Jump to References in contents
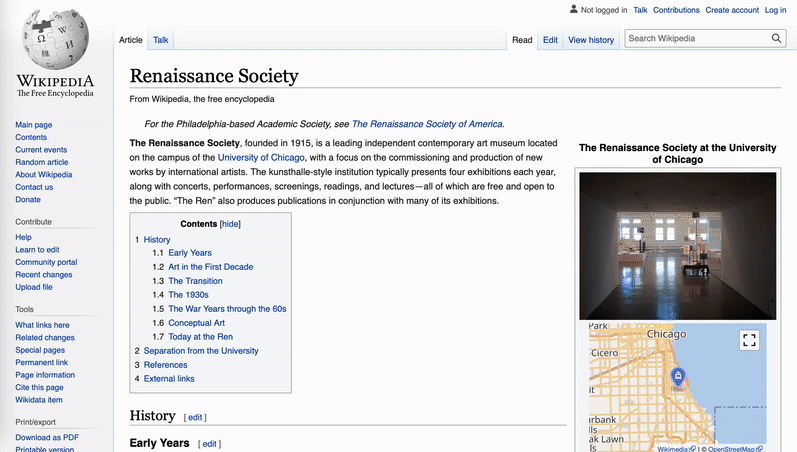 (165, 365)
